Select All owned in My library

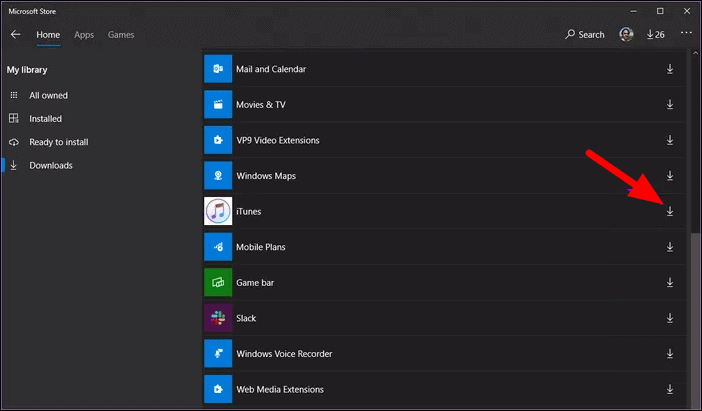click(x=48, y=95)
